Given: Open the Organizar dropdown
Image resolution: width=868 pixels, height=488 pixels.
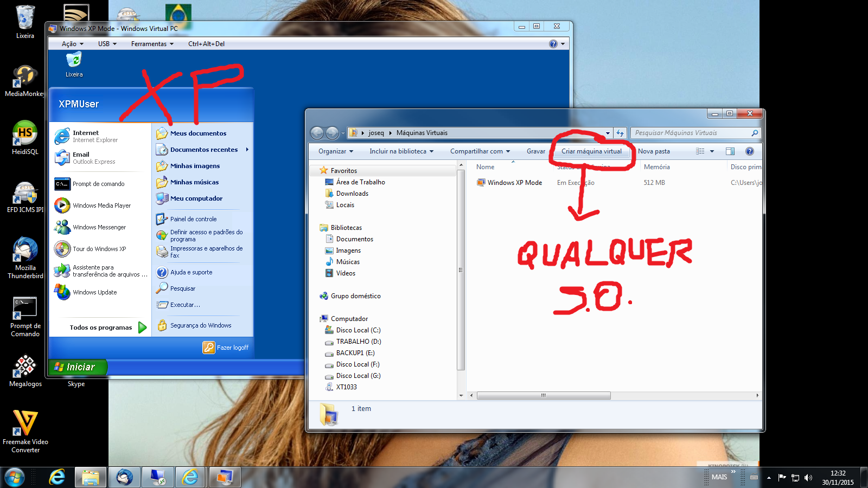Looking at the screenshot, I should coord(335,151).
